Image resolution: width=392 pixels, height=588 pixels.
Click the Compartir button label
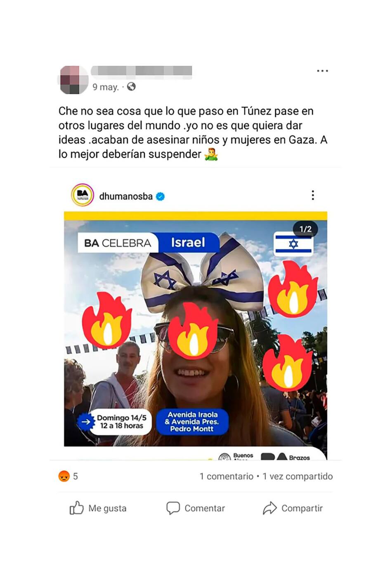pyautogui.click(x=302, y=508)
